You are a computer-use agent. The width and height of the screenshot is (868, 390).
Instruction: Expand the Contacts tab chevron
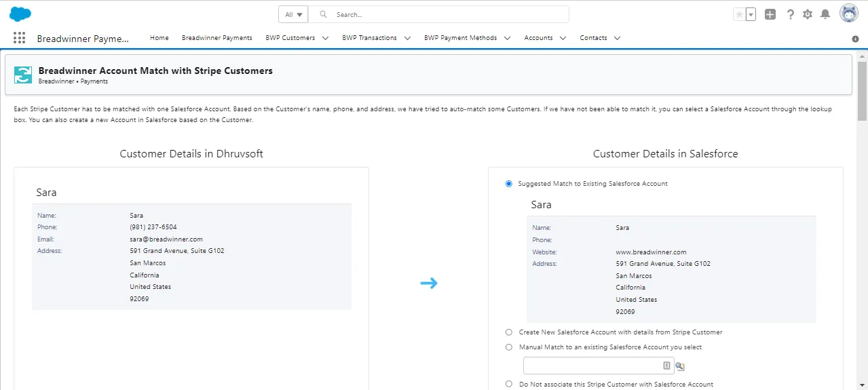(x=617, y=38)
